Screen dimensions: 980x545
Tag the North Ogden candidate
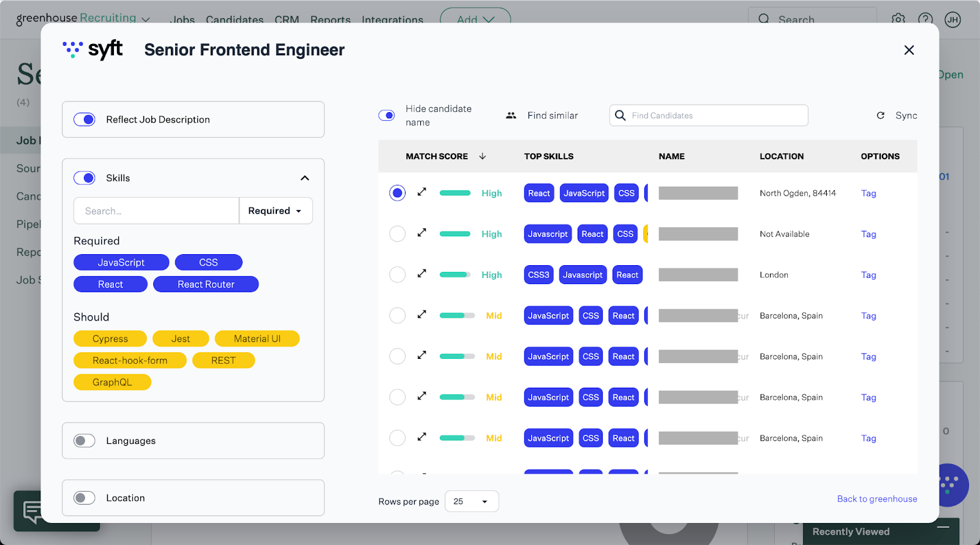click(x=869, y=193)
